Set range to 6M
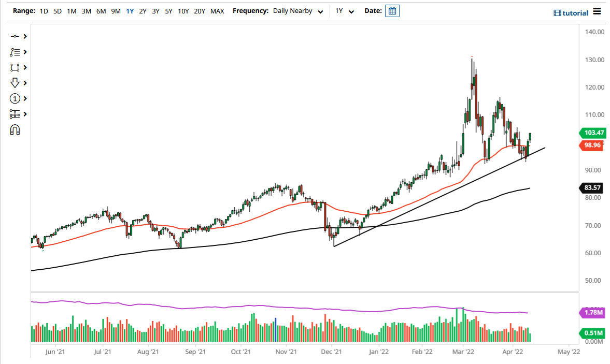This screenshot has width=610, height=364. click(101, 11)
